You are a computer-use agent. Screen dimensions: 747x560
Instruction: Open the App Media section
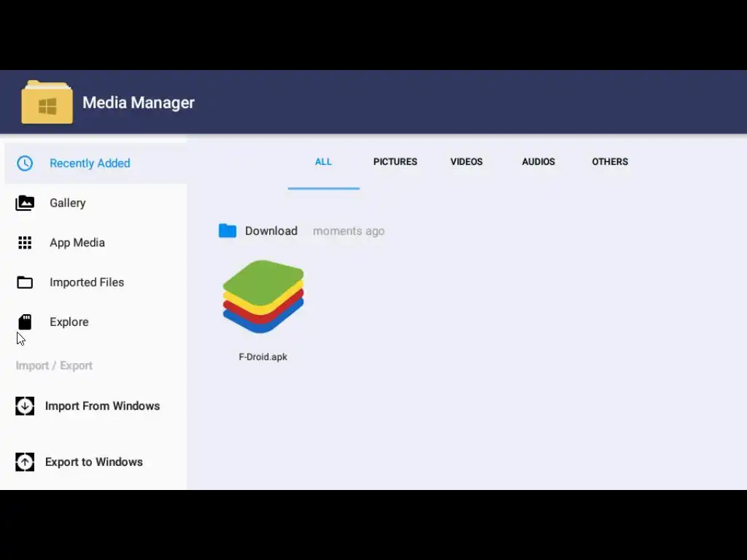tap(96, 243)
